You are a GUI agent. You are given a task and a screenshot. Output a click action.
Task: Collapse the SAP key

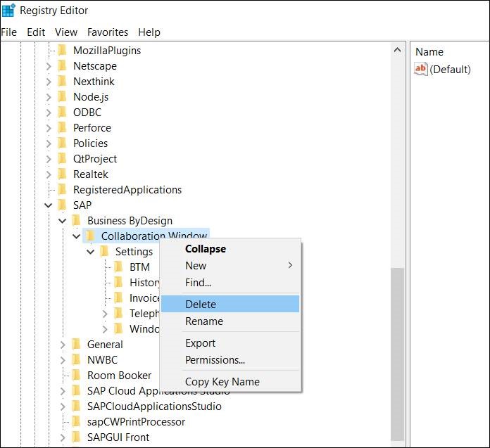pyautogui.click(x=49, y=205)
